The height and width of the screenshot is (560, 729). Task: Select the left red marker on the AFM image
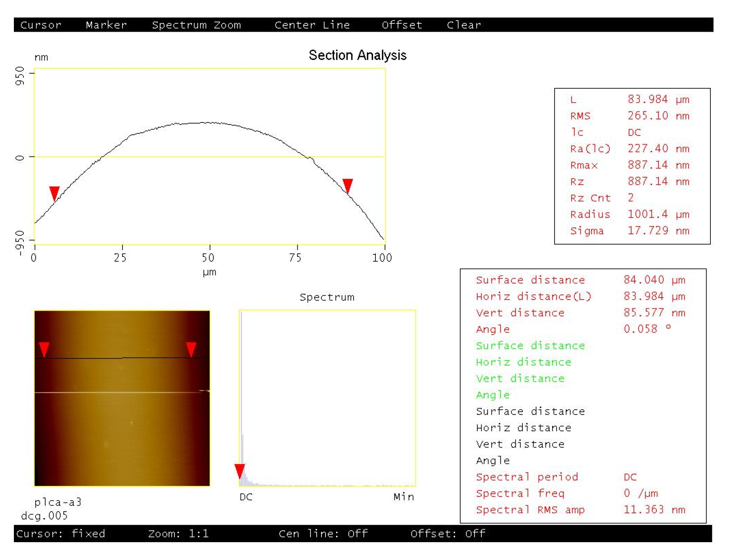pos(44,349)
